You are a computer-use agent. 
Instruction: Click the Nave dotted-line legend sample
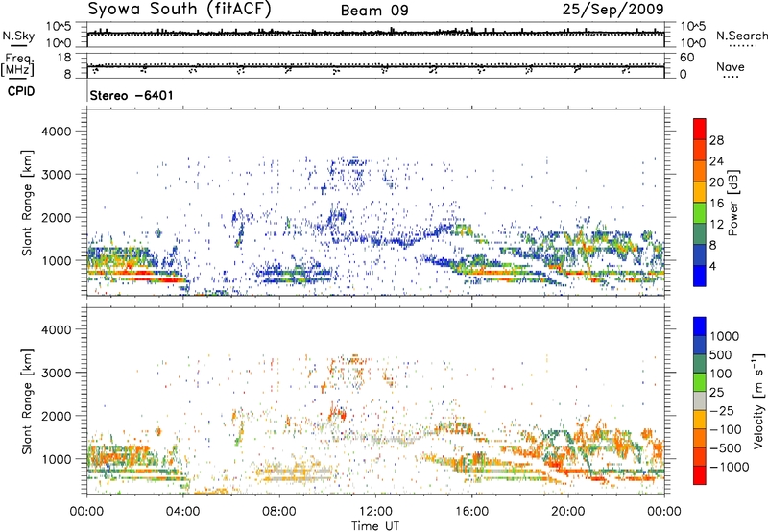[731, 77]
